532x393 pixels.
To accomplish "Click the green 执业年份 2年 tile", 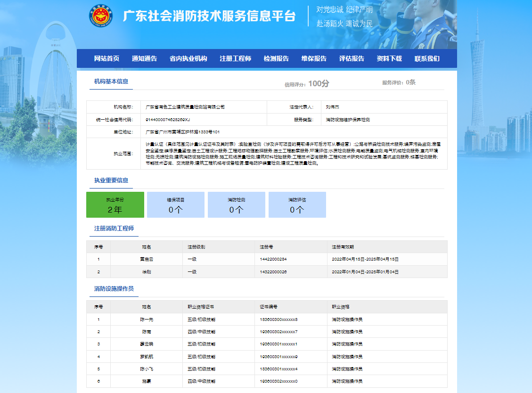I will pos(115,205).
